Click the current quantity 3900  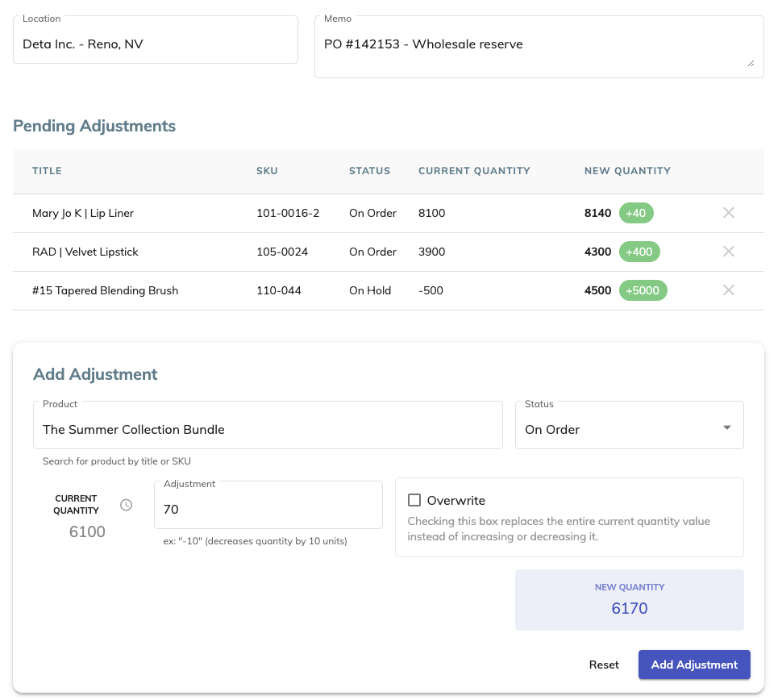431,252
